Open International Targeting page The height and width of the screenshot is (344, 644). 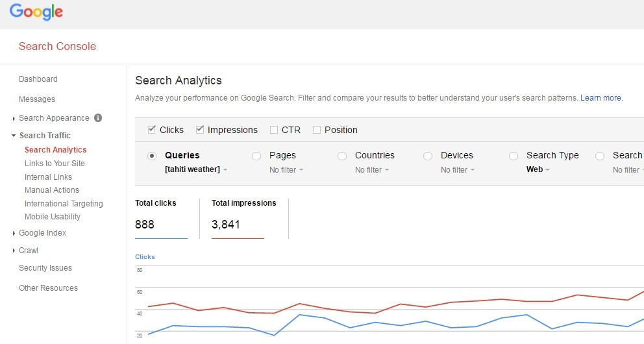(64, 204)
